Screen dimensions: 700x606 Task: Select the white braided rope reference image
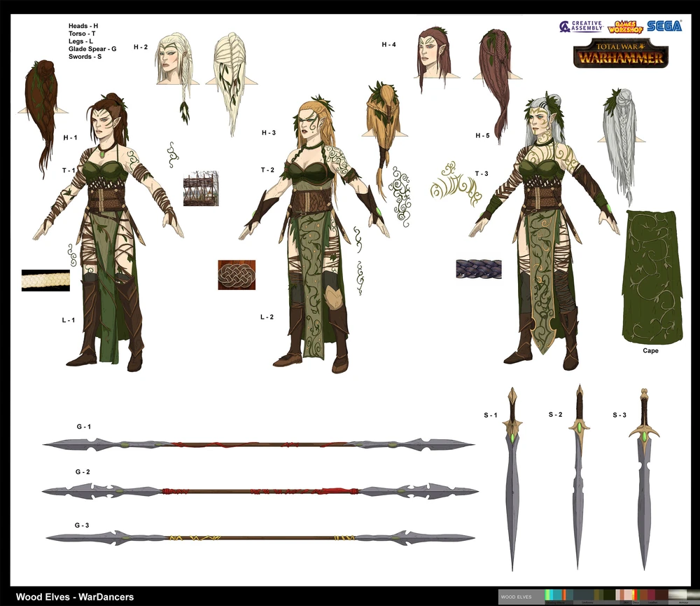click(x=45, y=280)
